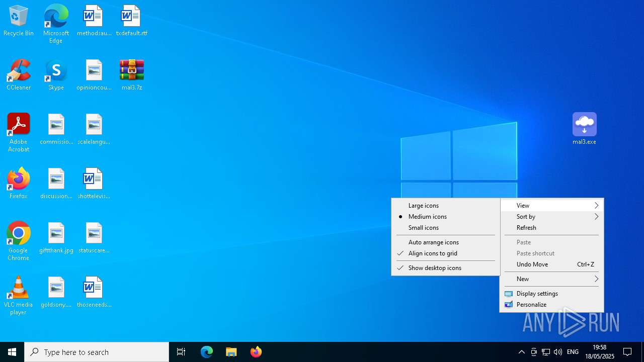The width and height of the screenshot is (644, 362).
Task: Select the thoseneeds... Word document icon
Action: click(94, 293)
